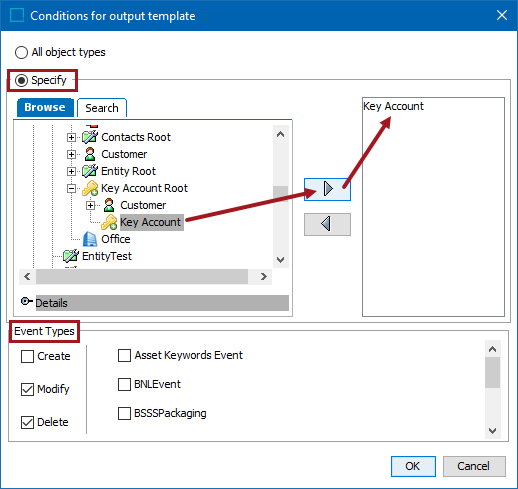The image size is (518, 489).
Task: Select the All object types radio button
Action: point(21,52)
